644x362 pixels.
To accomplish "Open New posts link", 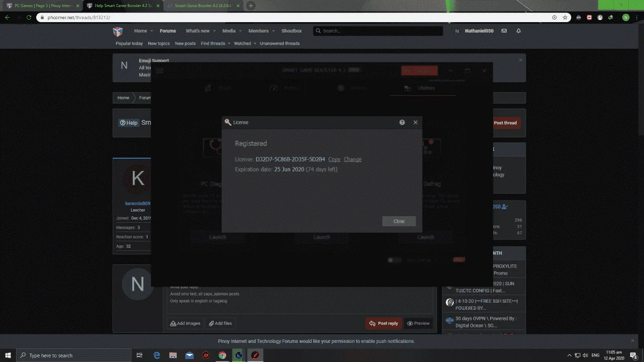I will pos(185,44).
